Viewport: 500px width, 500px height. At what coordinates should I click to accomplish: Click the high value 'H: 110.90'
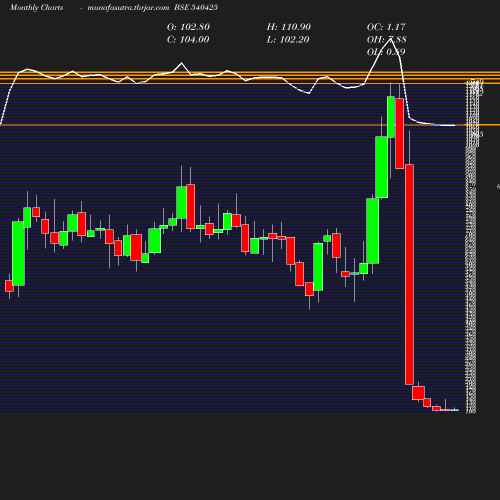click(289, 27)
